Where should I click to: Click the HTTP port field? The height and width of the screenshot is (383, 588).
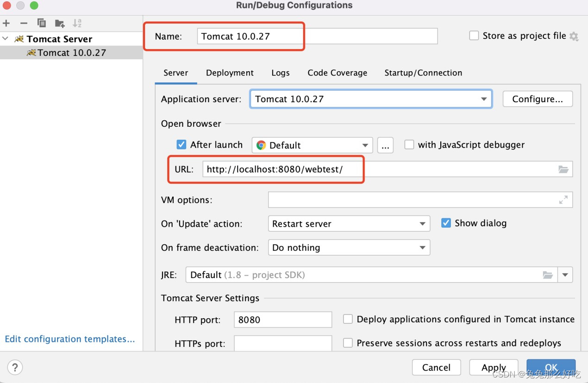283,320
